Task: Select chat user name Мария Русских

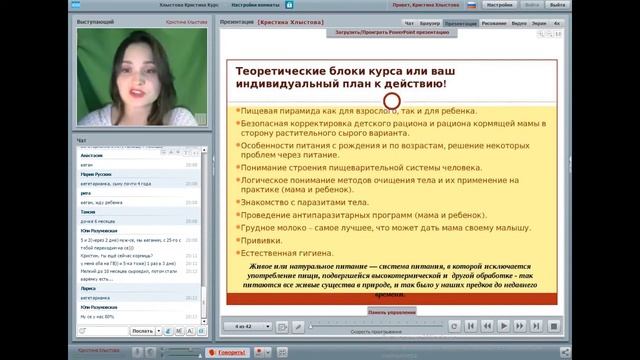Action: click(x=96, y=174)
